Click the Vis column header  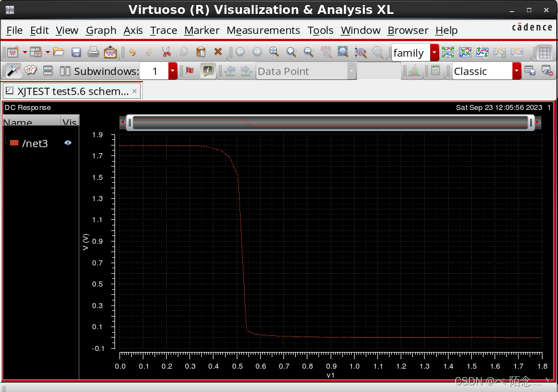pyautogui.click(x=70, y=121)
